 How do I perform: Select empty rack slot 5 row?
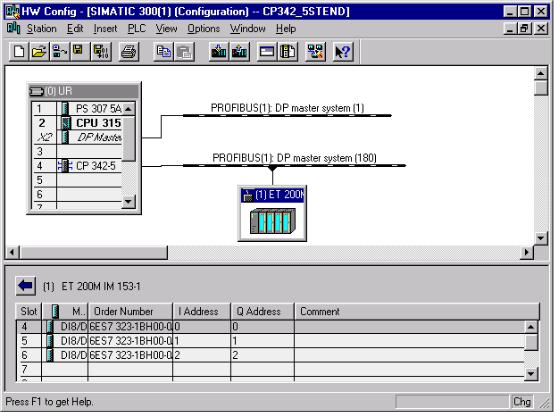(x=77, y=180)
